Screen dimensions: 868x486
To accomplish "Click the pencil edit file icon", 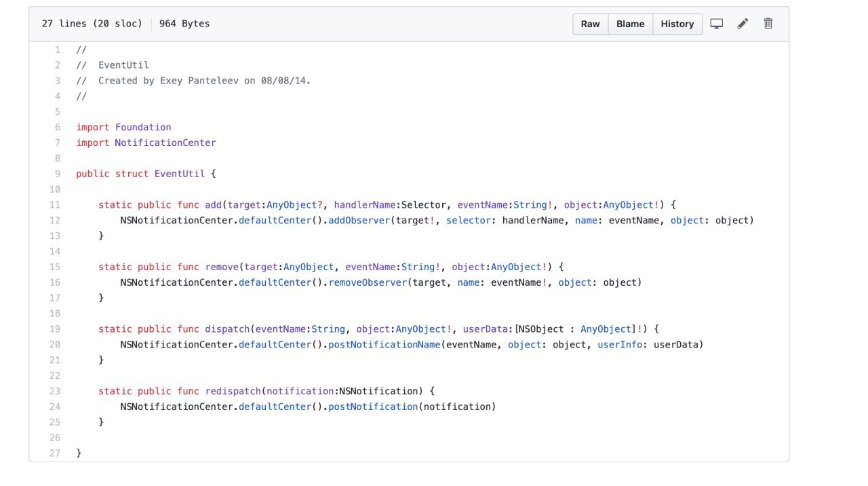I will point(743,24).
